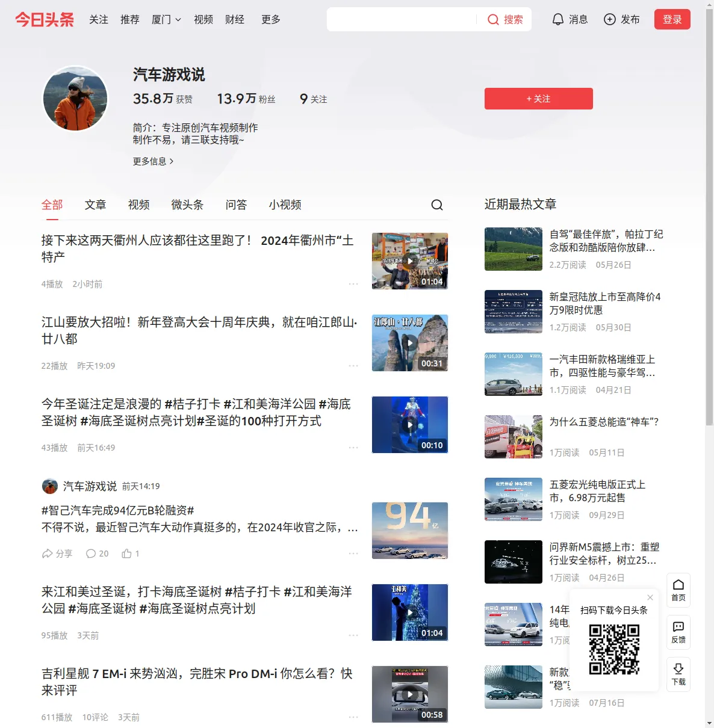Open more options for 衢州市土特产 post
This screenshot has height=728, width=714.
pos(353,284)
